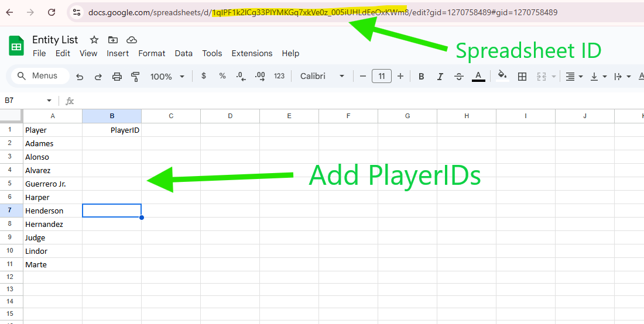Viewport: 644px width, 324px height.
Task: Click the Undo arrow in toolbar
Action: click(80, 77)
